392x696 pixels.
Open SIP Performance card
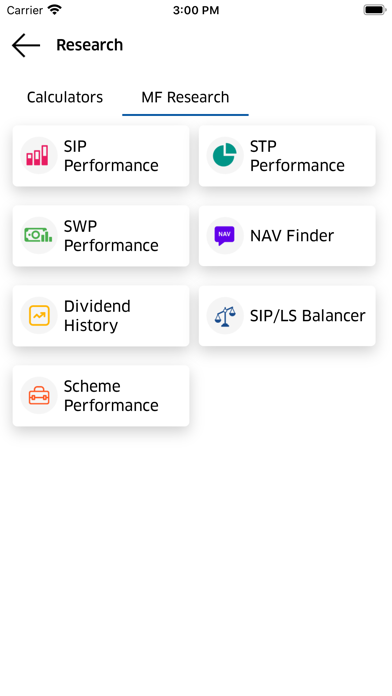tap(101, 156)
